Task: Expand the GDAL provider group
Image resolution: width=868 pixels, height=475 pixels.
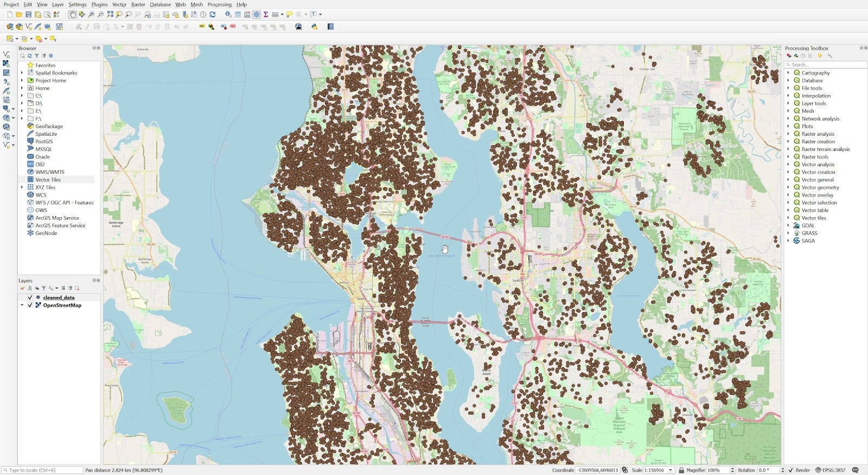Action: [x=788, y=225]
